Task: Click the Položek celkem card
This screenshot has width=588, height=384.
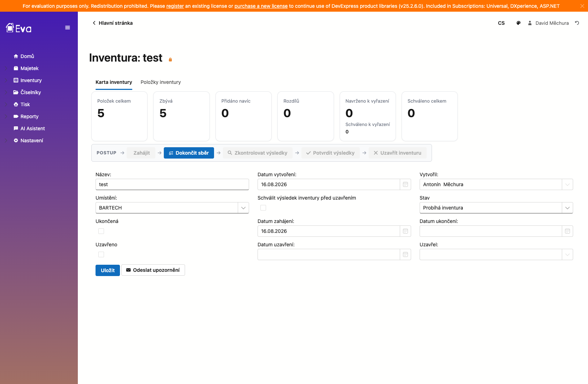Action: [119, 116]
